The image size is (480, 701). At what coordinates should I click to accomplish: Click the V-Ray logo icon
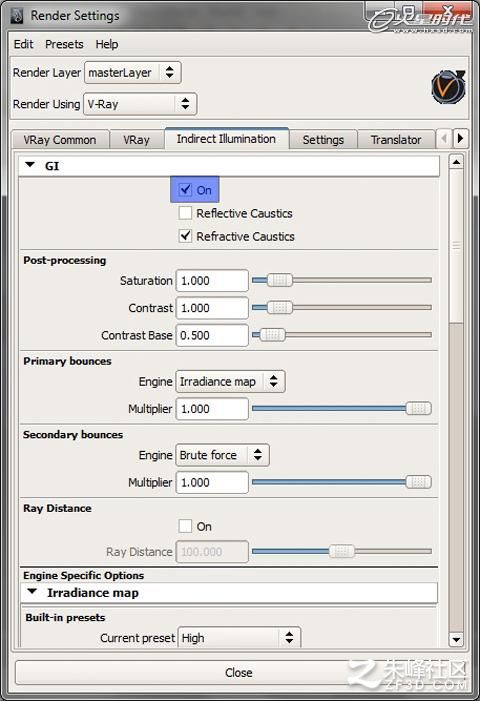[448, 87]
